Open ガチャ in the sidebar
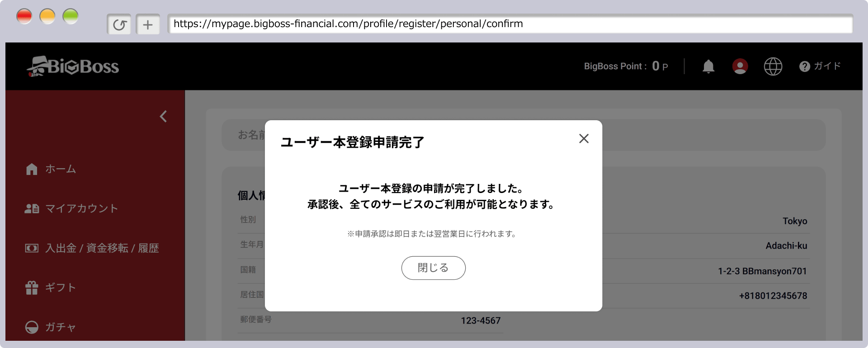 (x=61, y=327)
